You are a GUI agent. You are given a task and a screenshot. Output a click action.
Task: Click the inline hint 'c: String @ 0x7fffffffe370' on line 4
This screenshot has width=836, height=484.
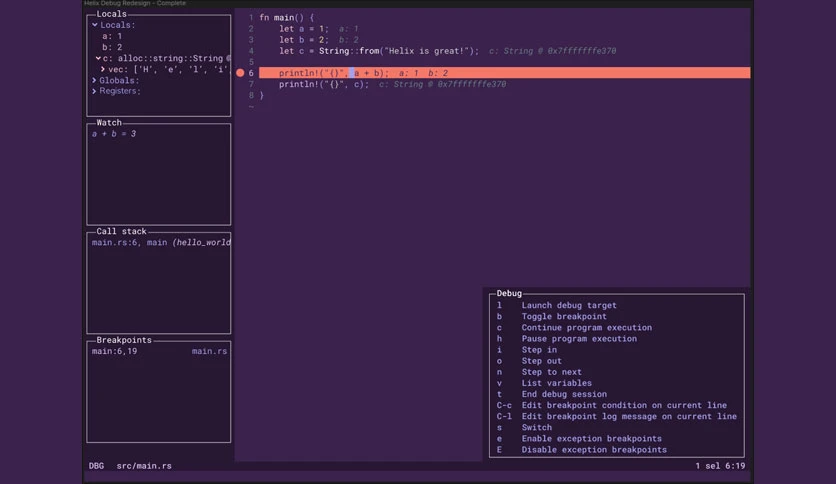pos(552,51)
